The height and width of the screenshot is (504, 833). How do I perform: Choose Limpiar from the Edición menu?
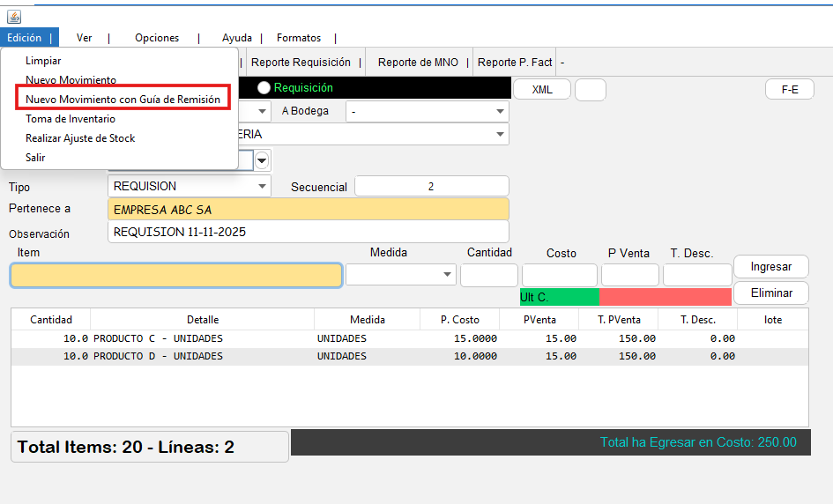[x=43, y=61]
